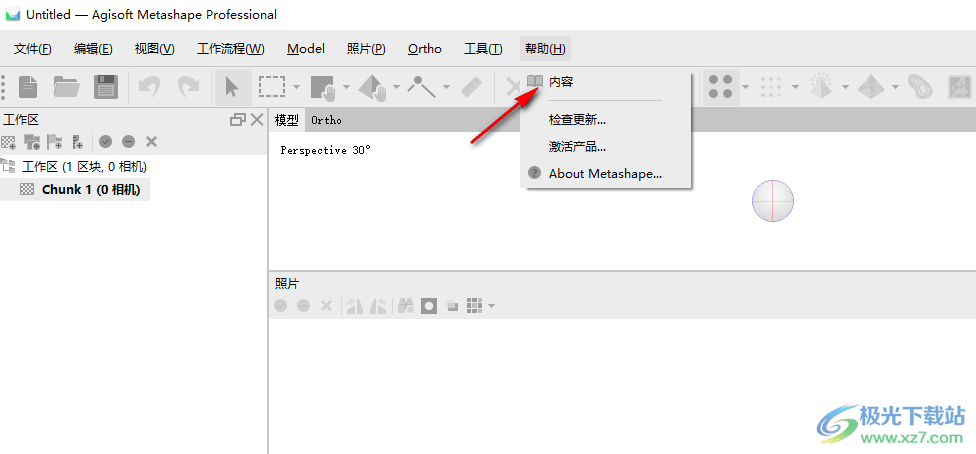Select the arrow navigation pointer tool
Image resolution: width=976 pixels, height=454 pixels.
point(232,87)
